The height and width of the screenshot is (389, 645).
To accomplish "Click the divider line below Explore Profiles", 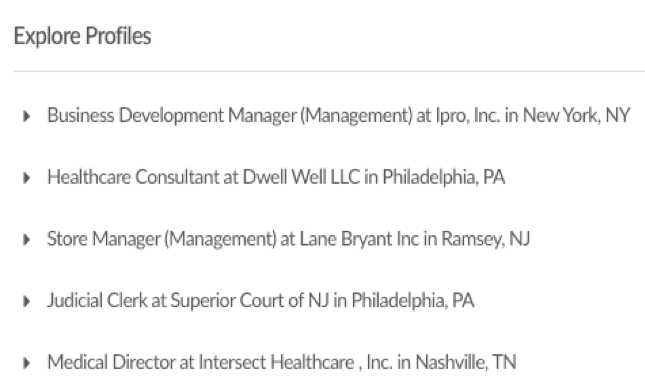I will coord(329,71).
